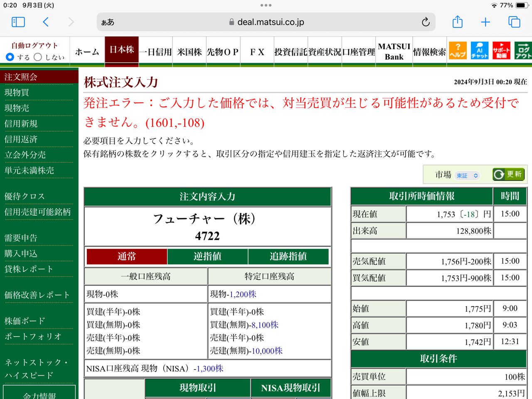Open 信用売建可能銘柄 in the sidebar
Viewport: 532px width, 399px height.
coord(38,212)
